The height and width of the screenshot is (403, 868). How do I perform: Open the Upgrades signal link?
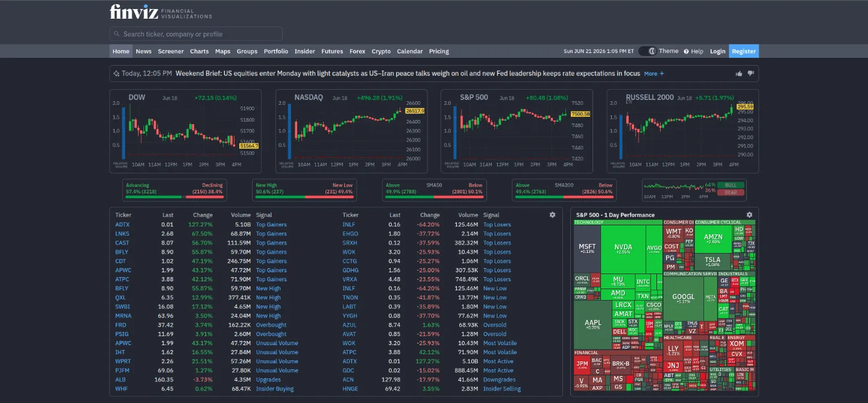268,380
